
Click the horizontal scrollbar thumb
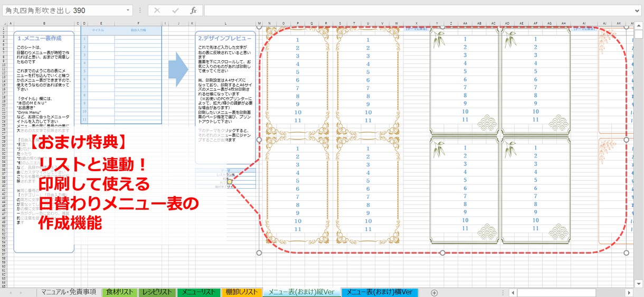tap(556, 292)
